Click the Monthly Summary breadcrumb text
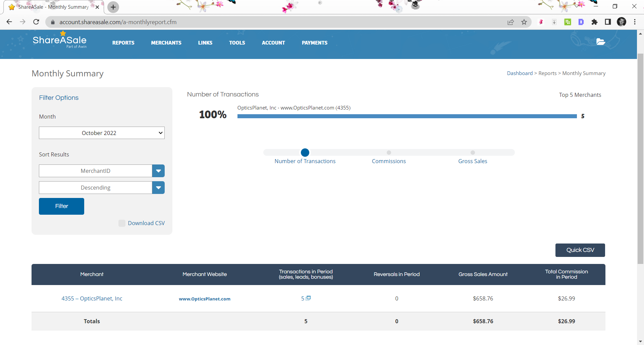This screenshot has height=345, width=644. [584, 73]
